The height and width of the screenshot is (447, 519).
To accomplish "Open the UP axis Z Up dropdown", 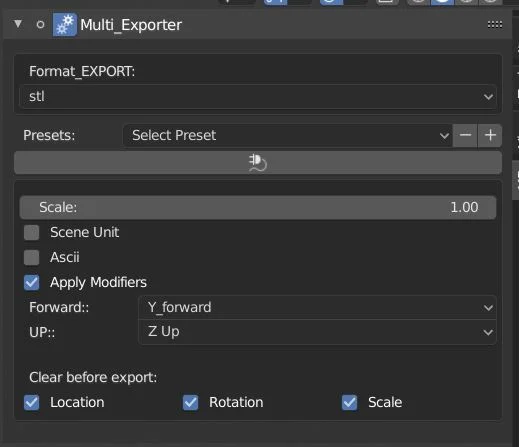I will pyautogui.click(x=317, y=332).
